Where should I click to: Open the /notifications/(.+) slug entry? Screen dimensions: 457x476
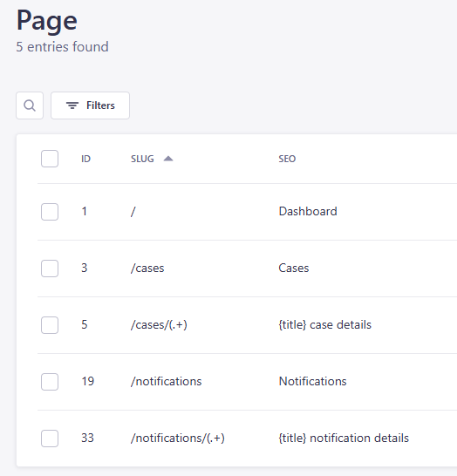[178, 438]
